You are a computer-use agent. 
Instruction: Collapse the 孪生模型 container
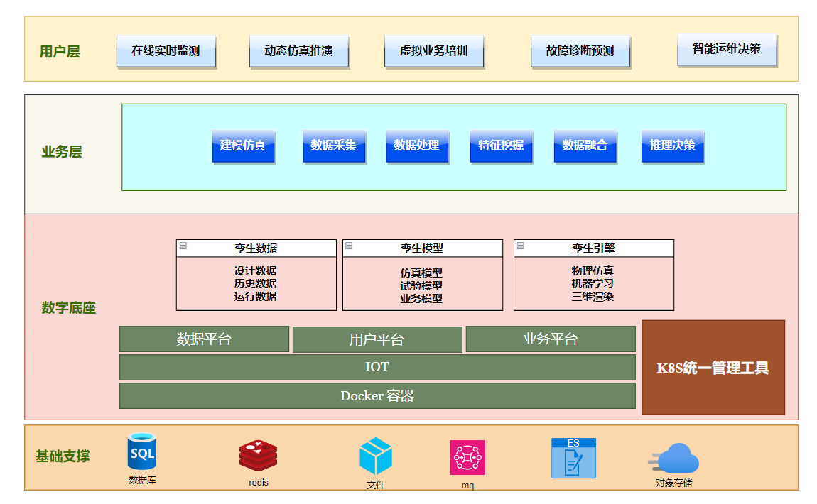tap(349, 246)
